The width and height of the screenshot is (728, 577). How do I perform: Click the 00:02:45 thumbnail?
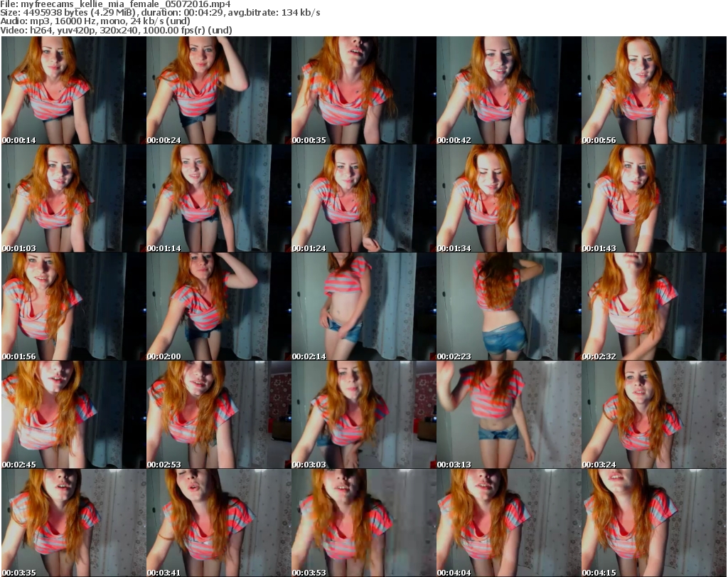coord(74,414)
